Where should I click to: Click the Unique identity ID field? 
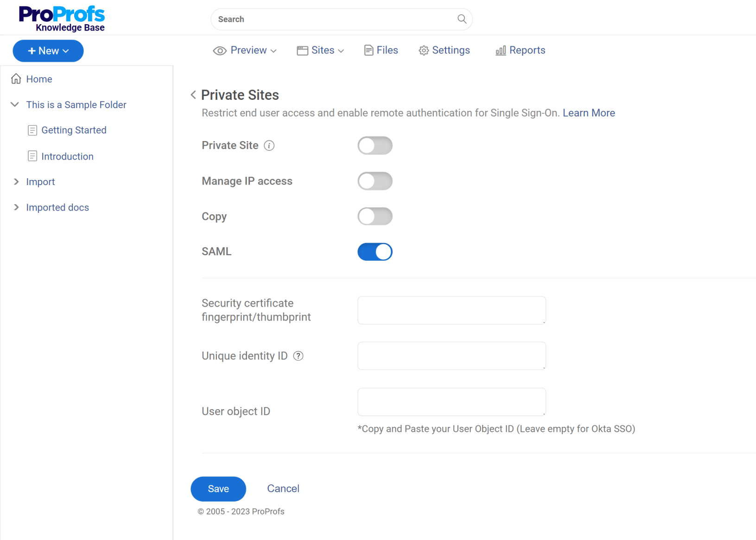click(451, 356)
